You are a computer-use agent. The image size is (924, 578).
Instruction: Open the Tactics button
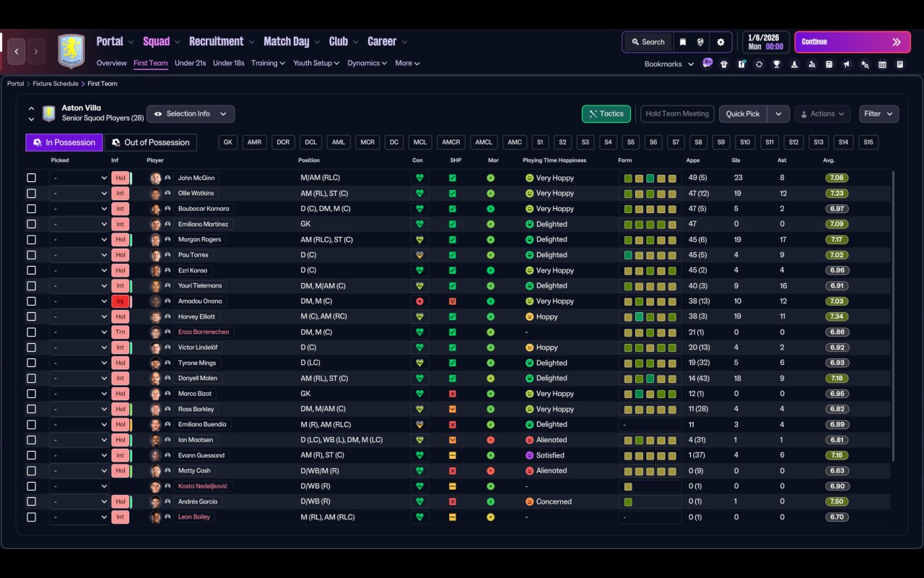(606, 114)
